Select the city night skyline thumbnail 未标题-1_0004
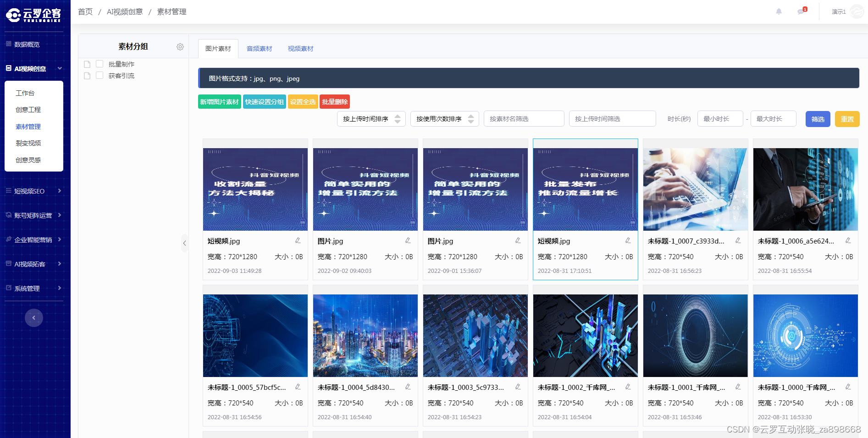The height and width of the screenshot is (438, 868). pos(365,335)
